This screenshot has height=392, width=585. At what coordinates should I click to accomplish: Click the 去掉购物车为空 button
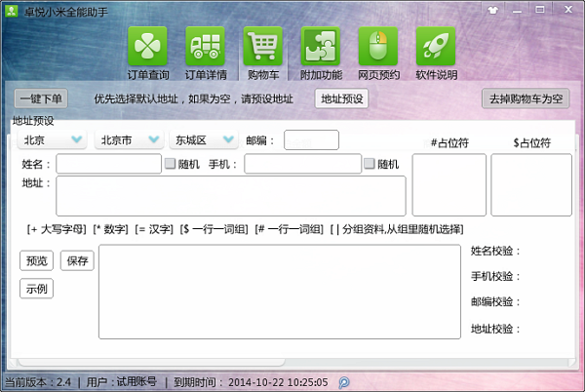[526, 98]
